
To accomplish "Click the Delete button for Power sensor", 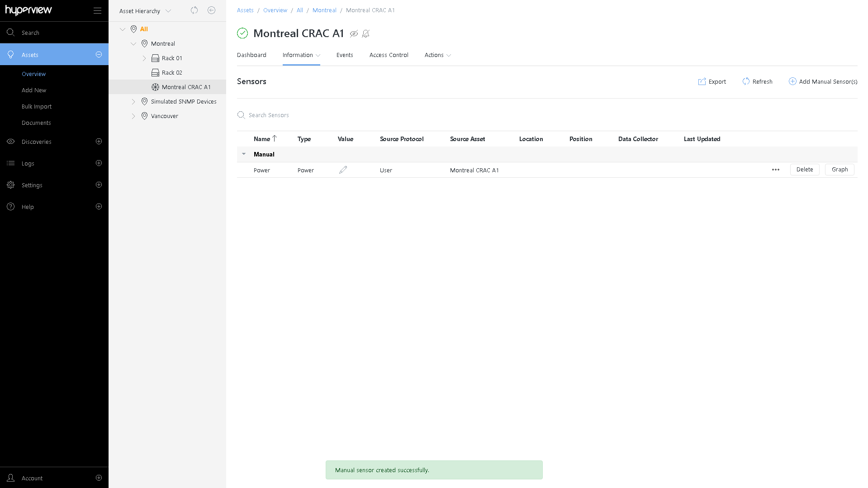I will click(x=805, y=169).
